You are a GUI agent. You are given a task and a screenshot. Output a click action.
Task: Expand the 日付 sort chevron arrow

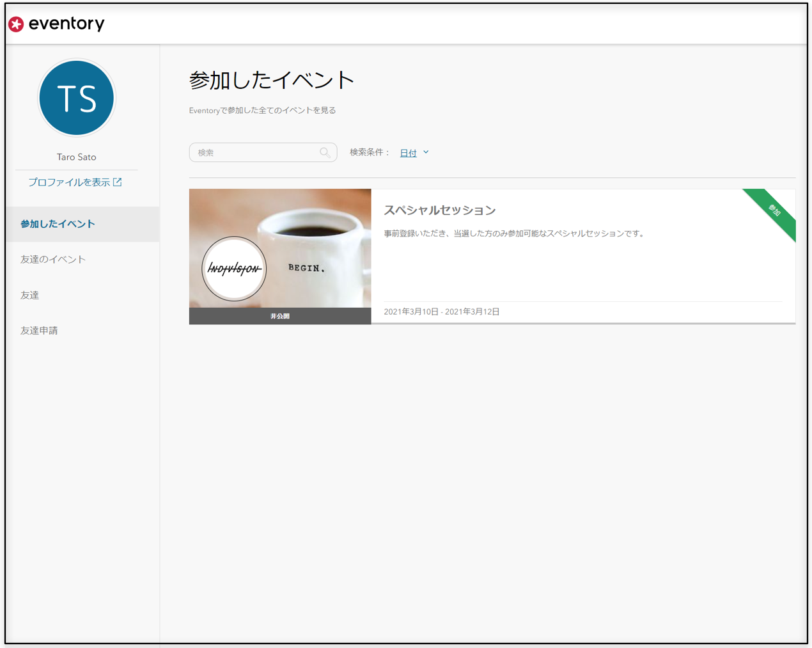[426, 152]
